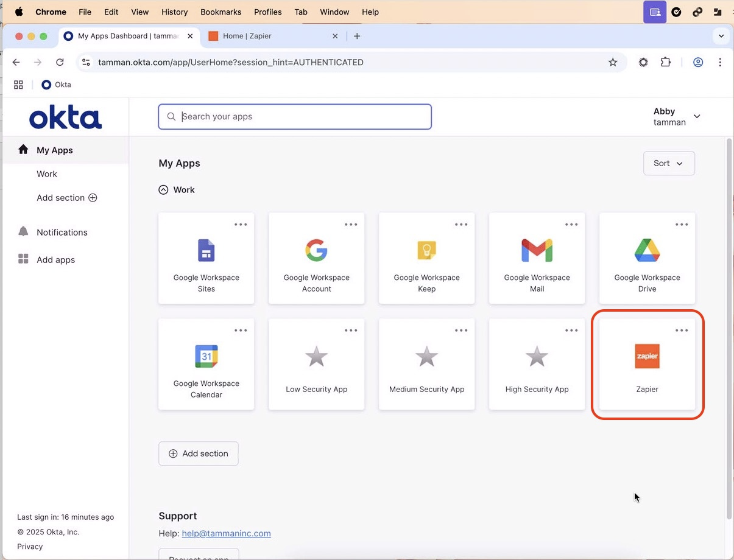Viewport: 734px width, 560px height.
Task: Open the gear-shaped extension icon in toolbar
Action: (x=643, y=62)
